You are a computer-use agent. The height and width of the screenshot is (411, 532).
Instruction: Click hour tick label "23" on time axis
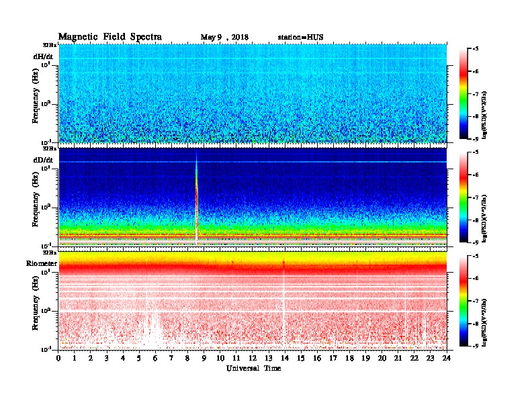click(430, 359)
